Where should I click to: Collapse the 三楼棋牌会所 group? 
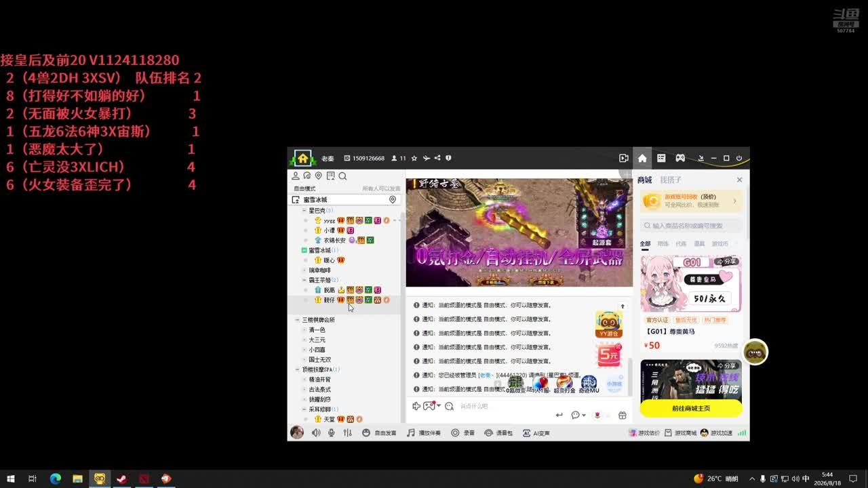coord(297,320)
